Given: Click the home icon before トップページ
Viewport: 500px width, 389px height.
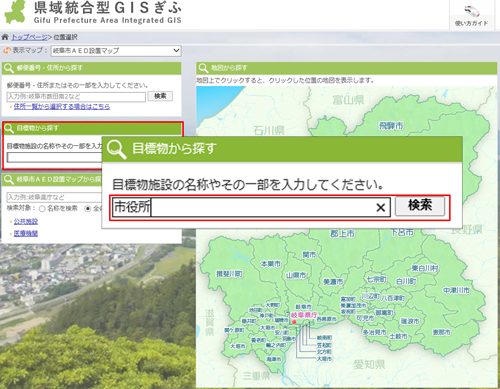Looking at the screenshot, I should coord(5,37).
